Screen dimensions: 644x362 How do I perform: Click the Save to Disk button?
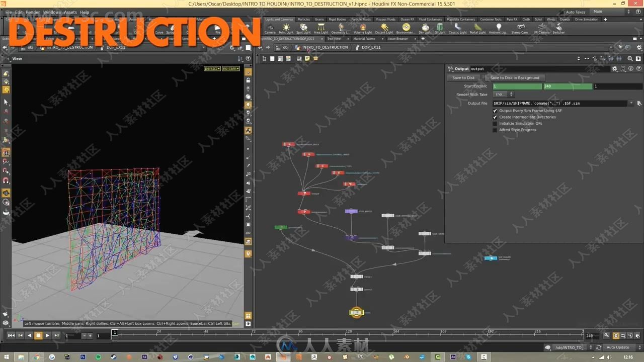point(463,78)
